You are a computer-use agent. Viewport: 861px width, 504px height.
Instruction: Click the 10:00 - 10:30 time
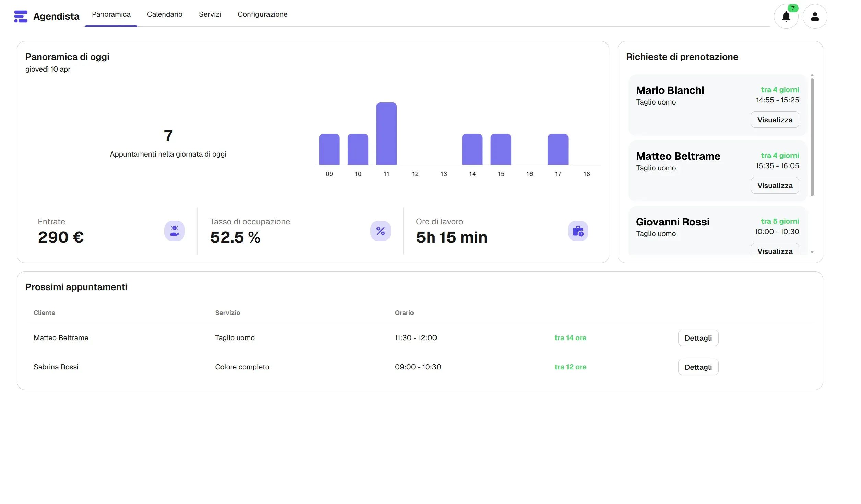coord(777,232)
